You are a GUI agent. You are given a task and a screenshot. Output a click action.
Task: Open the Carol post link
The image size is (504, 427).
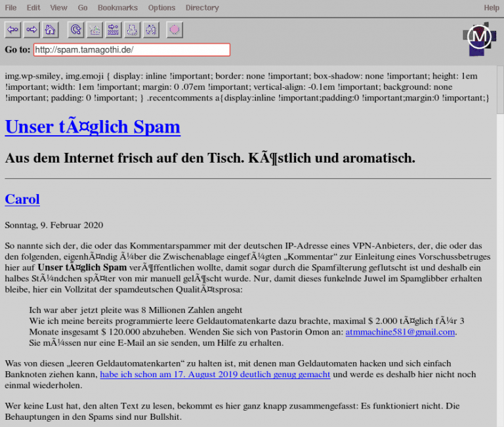click(22, 199)
